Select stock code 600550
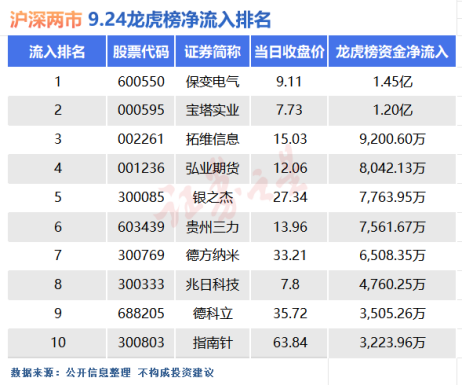 (x=141, y=82)
